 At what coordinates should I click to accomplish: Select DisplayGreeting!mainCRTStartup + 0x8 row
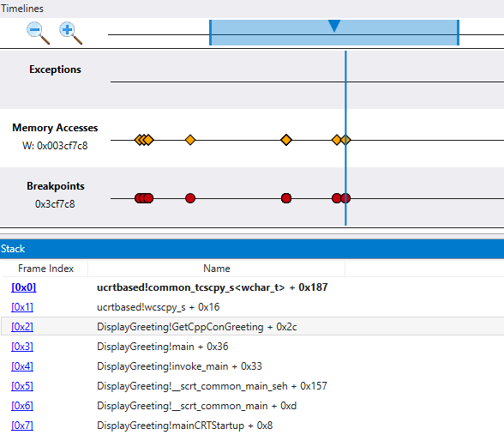[252, 426]
